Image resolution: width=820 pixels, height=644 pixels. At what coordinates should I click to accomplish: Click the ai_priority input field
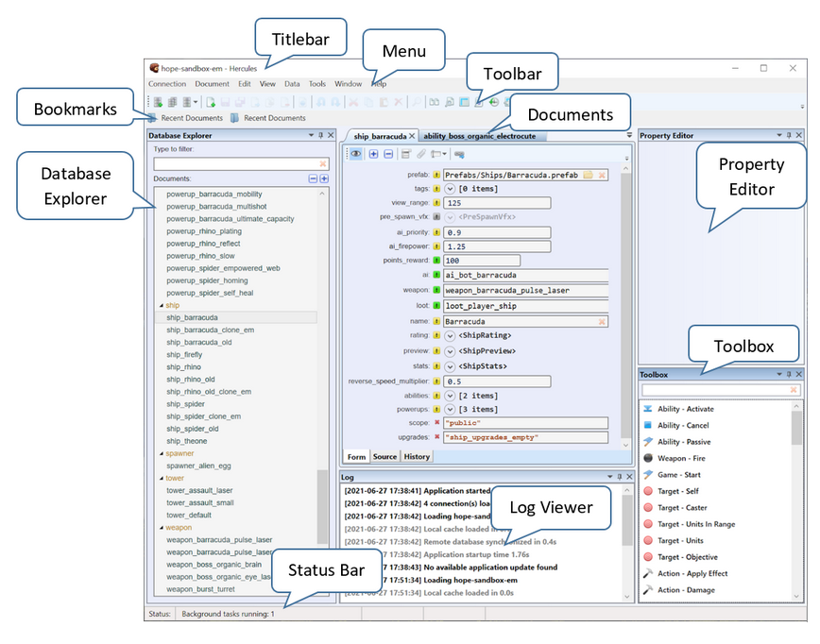[496, 232]
